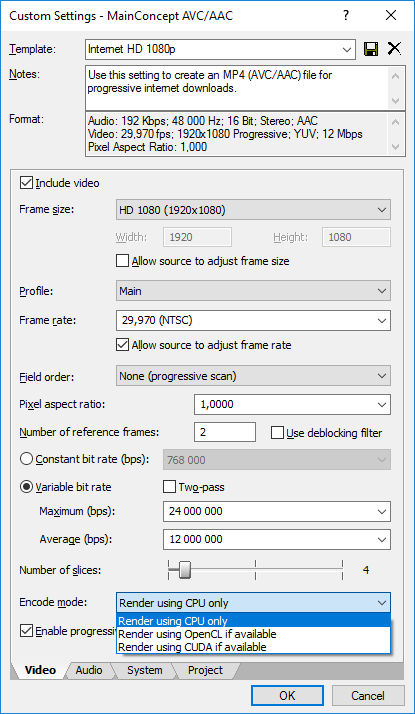Toggle the Enable progressive download checkbox
Image resolution: width=415 pixels, height=714 pixels.
click(x=25, y=631)
